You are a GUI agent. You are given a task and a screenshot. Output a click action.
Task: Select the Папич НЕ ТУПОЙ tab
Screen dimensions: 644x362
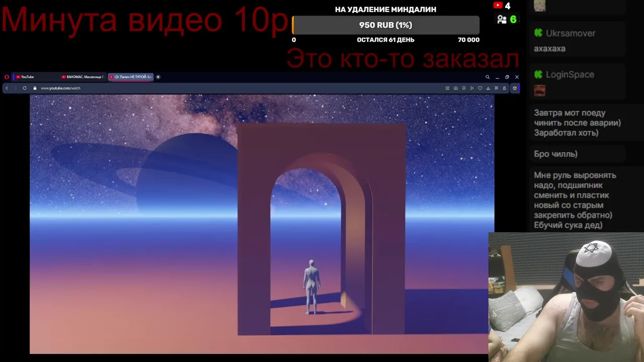[130, 77]
